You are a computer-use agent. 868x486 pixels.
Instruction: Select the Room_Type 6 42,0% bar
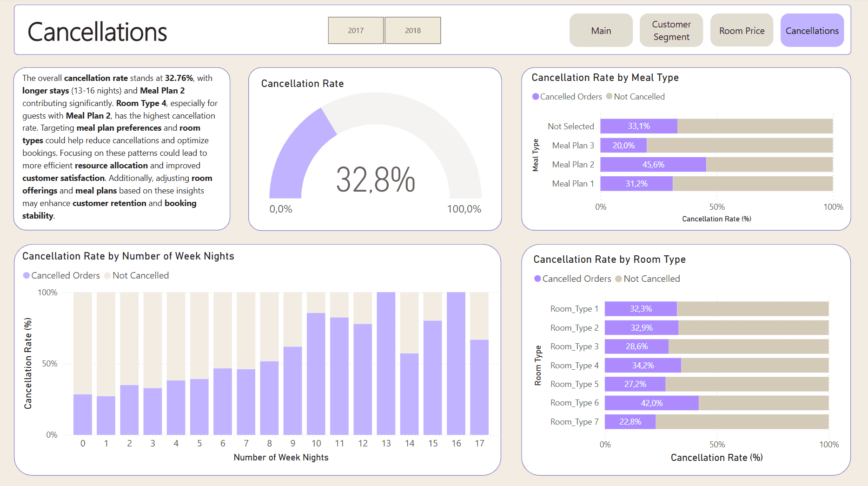click(x=651, y=403)
